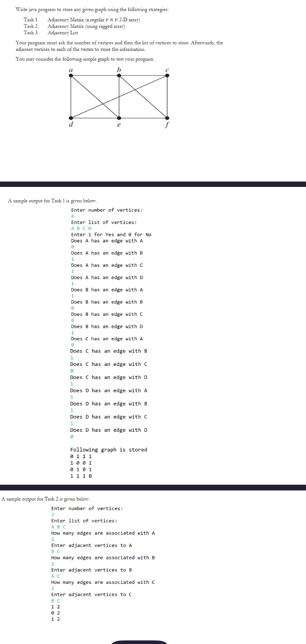Click 'How many edges are associated with C'

pyautogui.click(x=103, y=582)
